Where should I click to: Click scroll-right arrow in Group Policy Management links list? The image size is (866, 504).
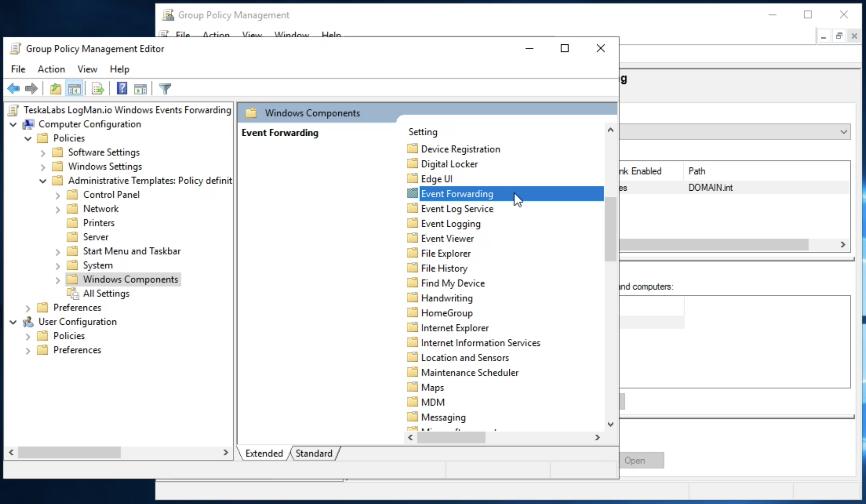(843, 244)
